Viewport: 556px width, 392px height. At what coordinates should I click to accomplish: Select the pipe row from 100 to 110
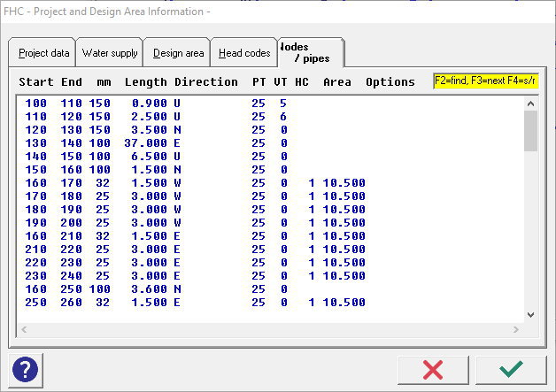coord(177,104)
